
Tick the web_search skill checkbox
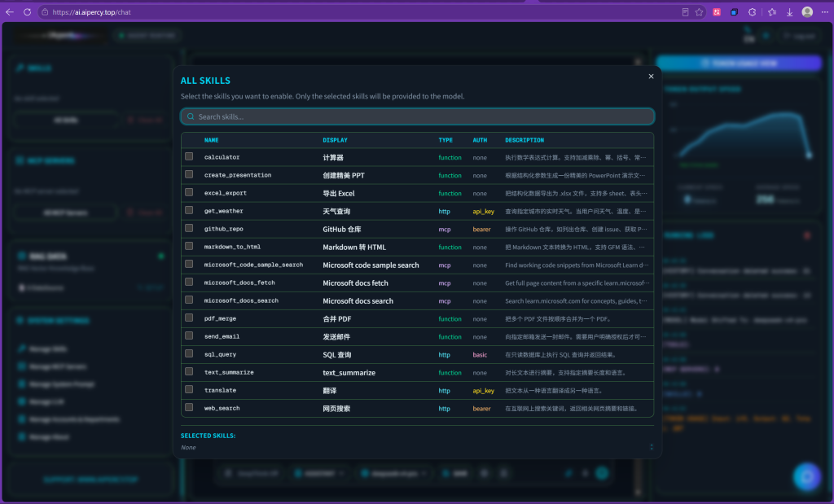189,408
